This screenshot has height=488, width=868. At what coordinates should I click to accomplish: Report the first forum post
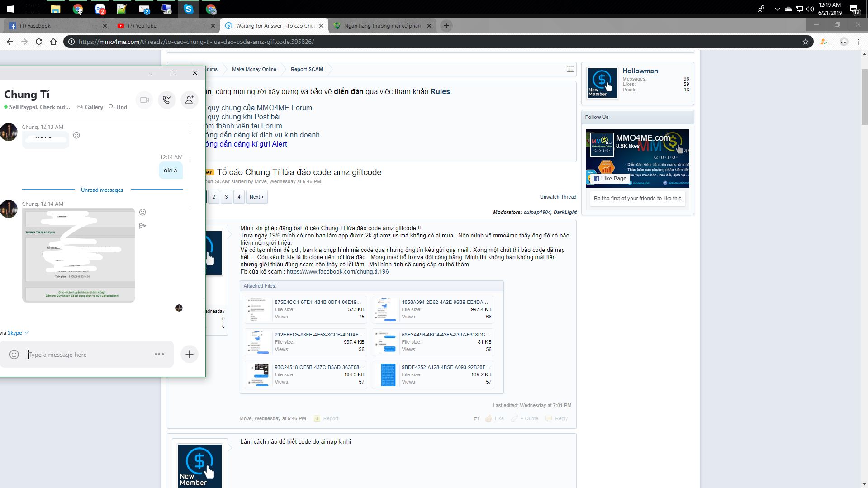[327, 418]
